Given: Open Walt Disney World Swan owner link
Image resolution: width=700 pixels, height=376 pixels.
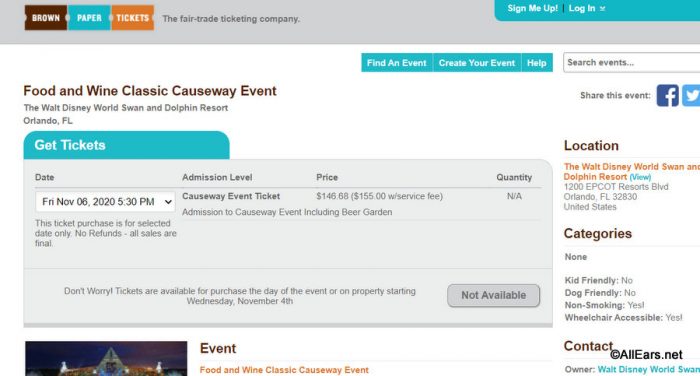Looking at the screenshot, I should point(648,369).
